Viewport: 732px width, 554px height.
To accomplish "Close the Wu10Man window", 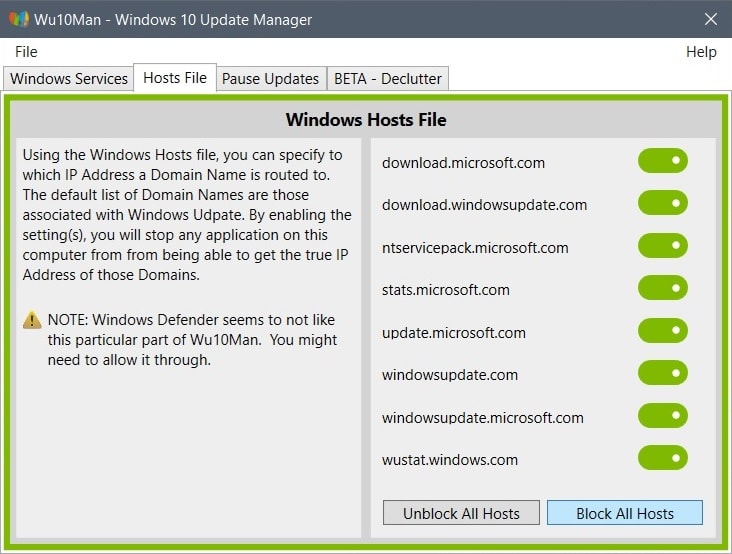I will 711,19.
